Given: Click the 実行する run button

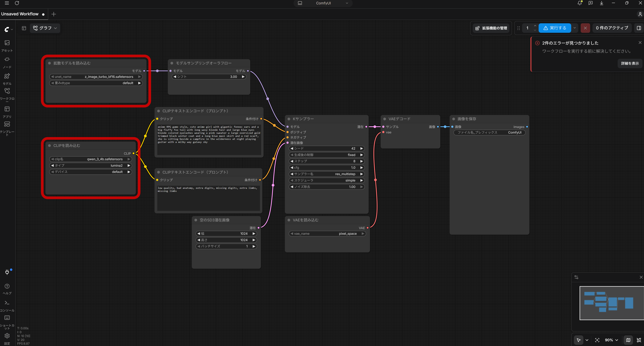Looking at the screenshot, I should (x=554, y=28).
